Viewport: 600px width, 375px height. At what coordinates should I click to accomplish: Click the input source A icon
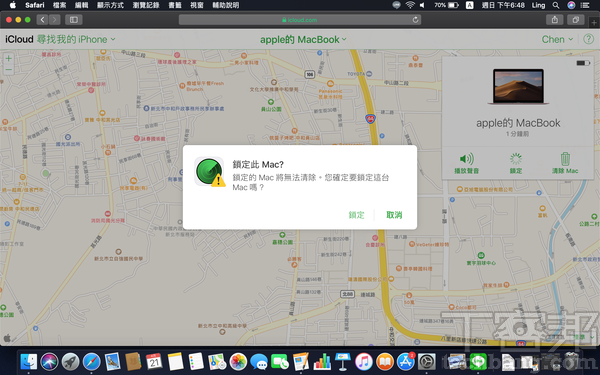pos(470,5)
